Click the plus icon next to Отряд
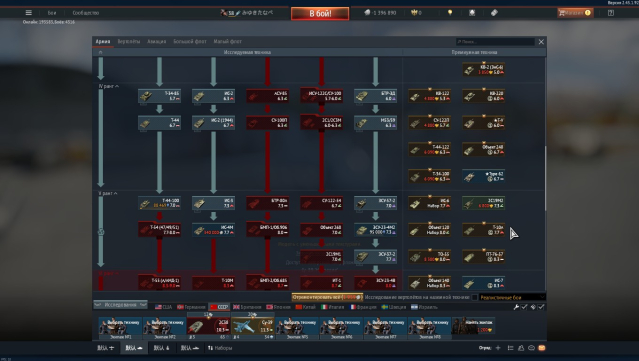Screen dimensions: 639x361 (498, 348)
